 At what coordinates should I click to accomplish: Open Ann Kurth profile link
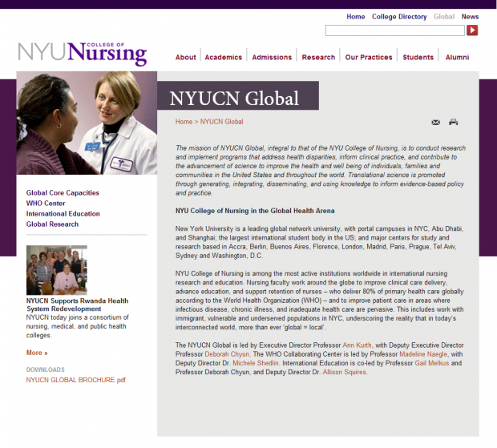click(x=357, y=345)
